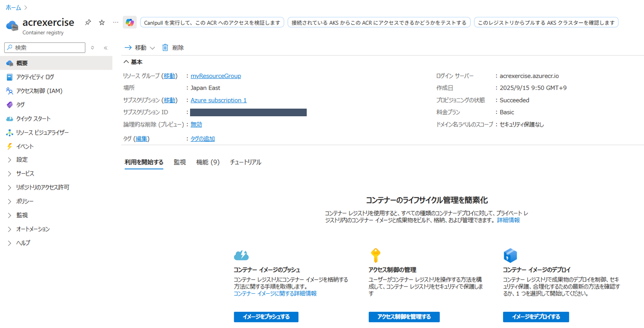Open the myResourceGroup link
The width and height of the screenshot is (644, 328).
pos(216,76)
